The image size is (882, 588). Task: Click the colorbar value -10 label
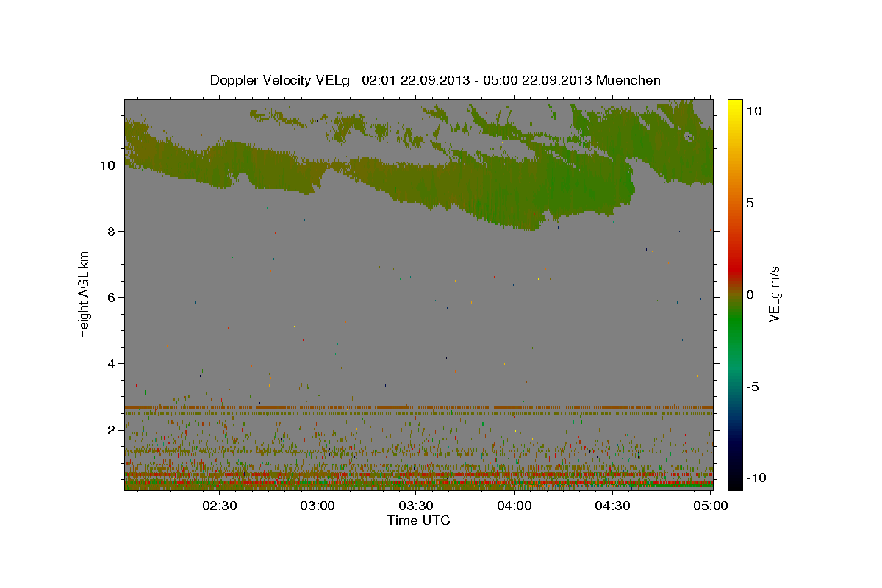pos(755,478)
